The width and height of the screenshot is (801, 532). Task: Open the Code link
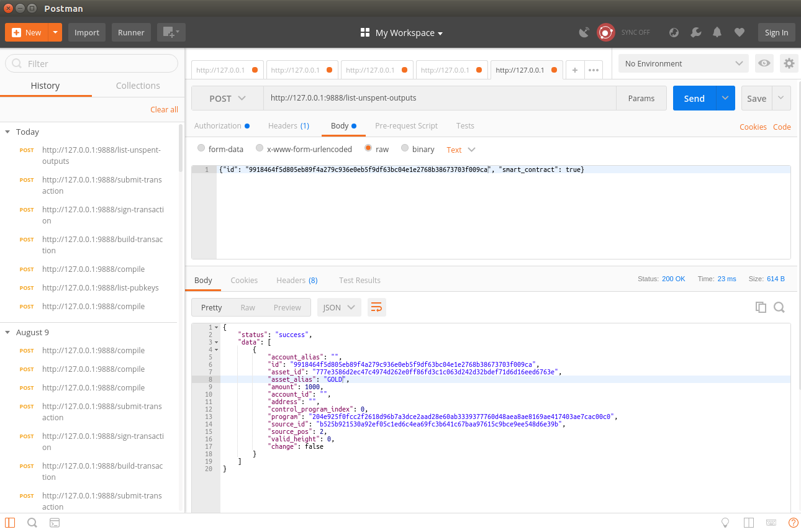[x=782, y=127]
